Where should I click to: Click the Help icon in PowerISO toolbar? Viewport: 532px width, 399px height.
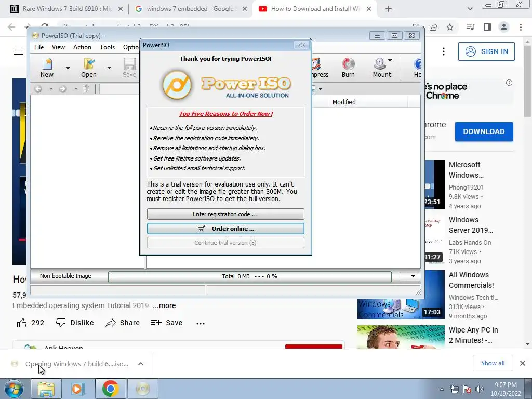[x=417, y=68]
